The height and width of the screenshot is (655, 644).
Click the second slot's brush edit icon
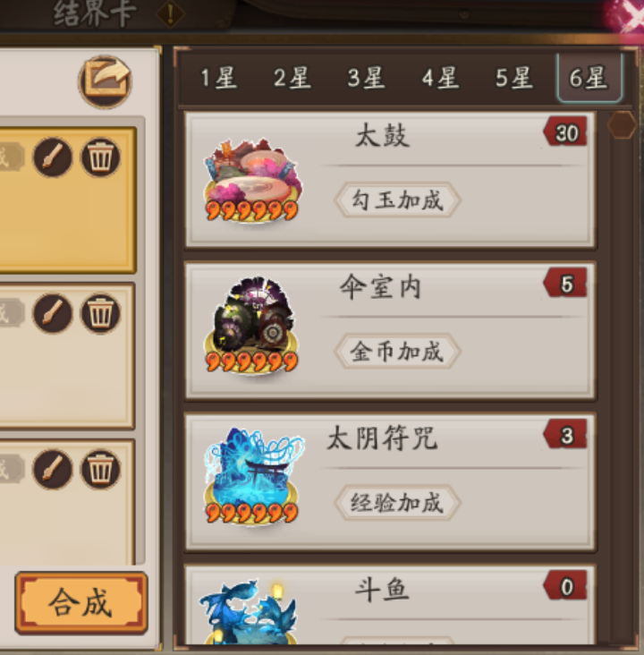coord(53,313)
